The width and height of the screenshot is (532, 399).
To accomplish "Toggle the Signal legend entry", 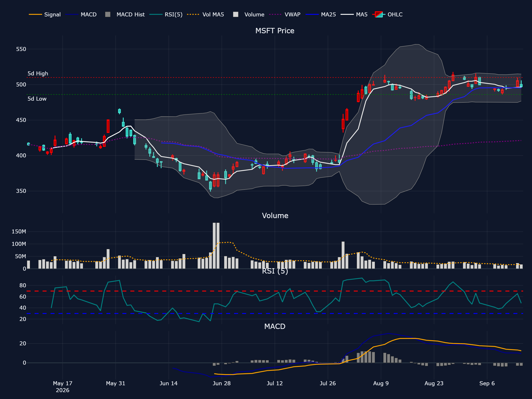I will pyautogui.click(x=45, y=14).
